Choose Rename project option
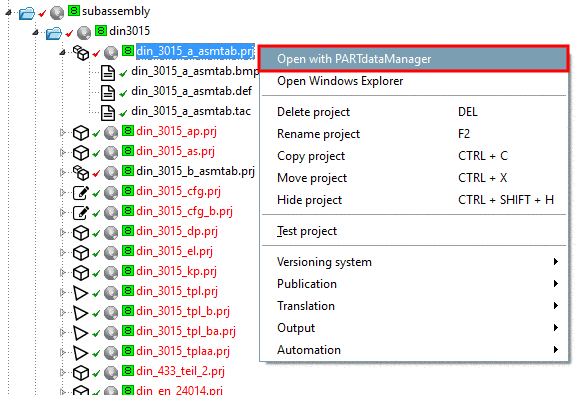The height and width of the screenshot is (395, 583). [x=414, y=134]
